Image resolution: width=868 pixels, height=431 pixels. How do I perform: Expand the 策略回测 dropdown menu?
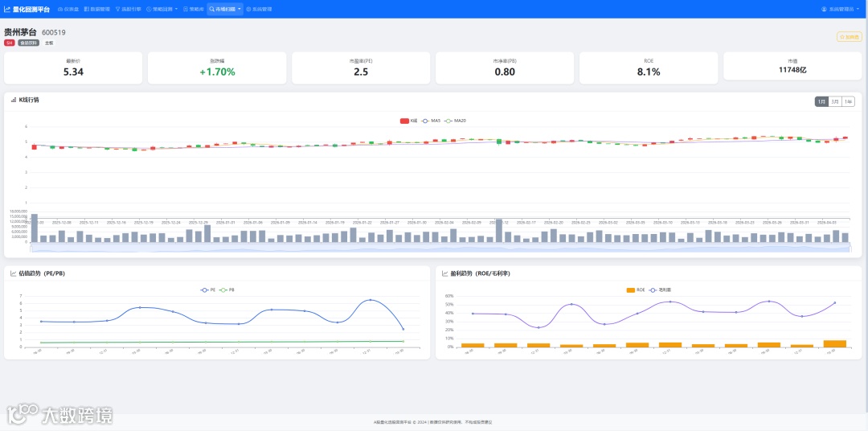pyautogui.click(x=162, y=10)
